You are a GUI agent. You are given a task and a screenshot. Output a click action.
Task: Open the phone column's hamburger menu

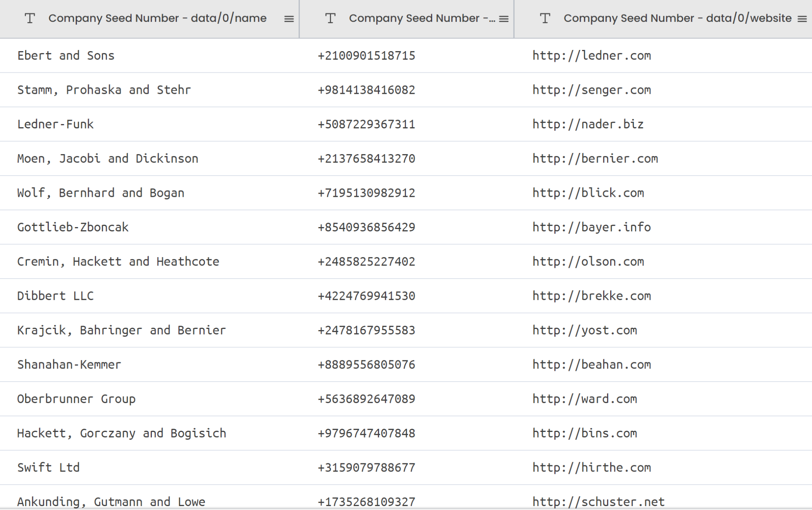click(504, 18)
